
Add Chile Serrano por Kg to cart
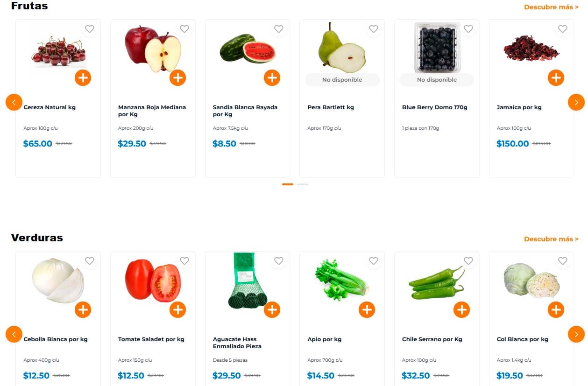(461, 309)
